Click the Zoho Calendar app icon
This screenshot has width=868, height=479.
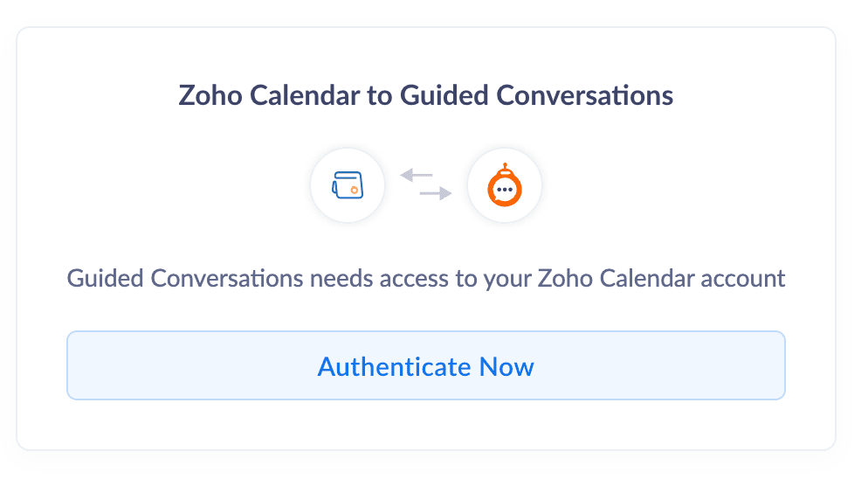click(348, 185)
